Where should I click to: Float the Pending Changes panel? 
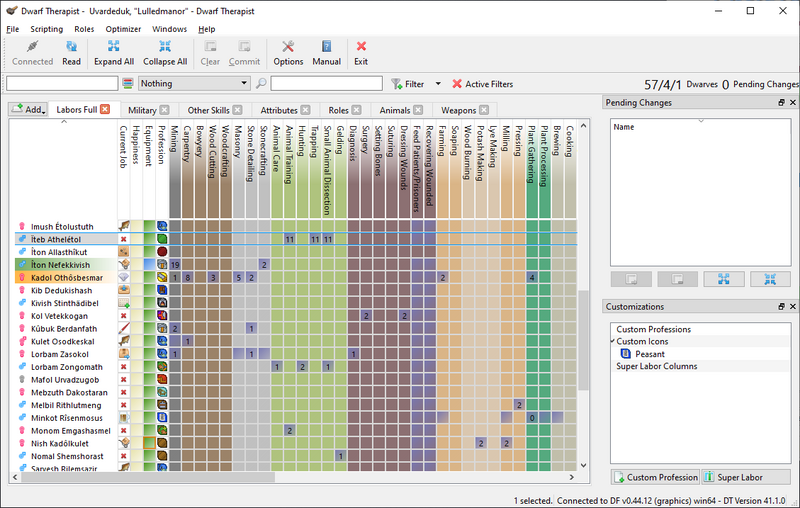781,103
